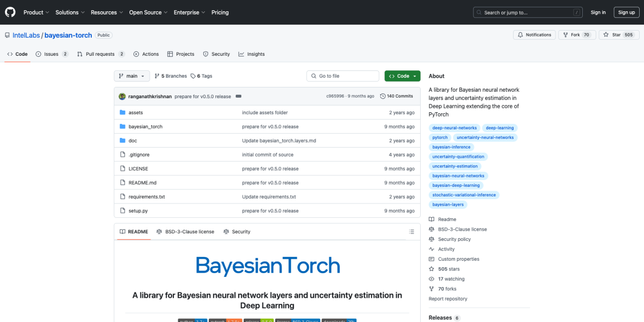Click the shield icon on Security tab
Image resolution: width=644 pixels, height=322 pixels.
click(x=205, y=54)
